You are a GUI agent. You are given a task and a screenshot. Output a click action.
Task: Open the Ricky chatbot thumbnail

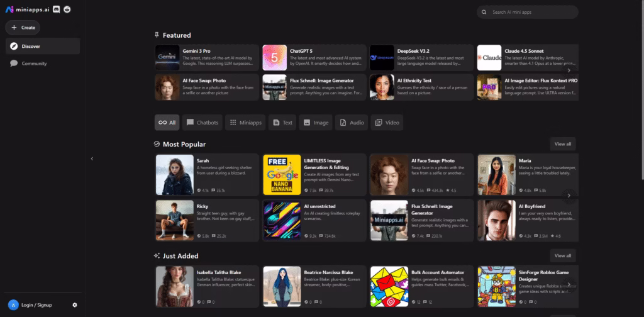click(x=175, y=220)
